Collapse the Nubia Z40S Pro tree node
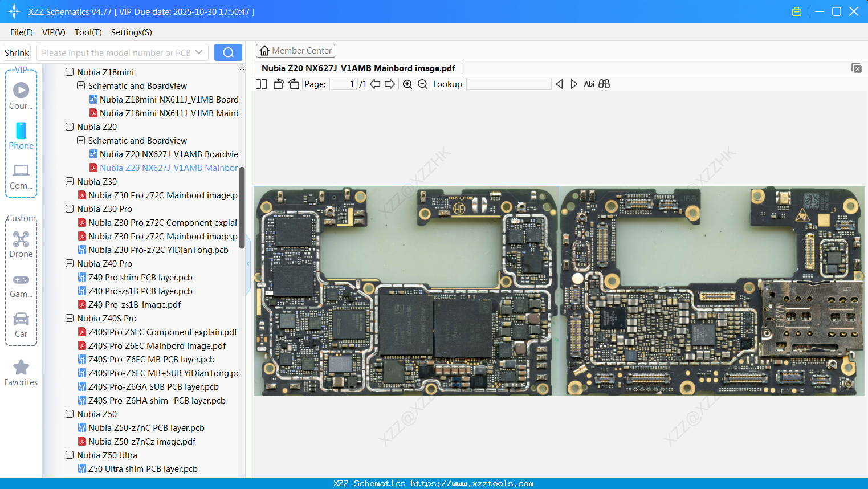The image size is (868, 489). [70, 318]
